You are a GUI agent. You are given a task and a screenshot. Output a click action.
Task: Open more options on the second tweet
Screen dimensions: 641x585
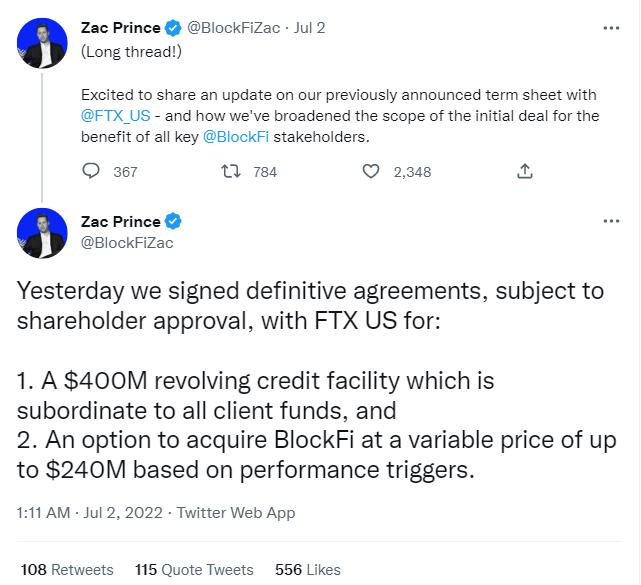point(611,221)
